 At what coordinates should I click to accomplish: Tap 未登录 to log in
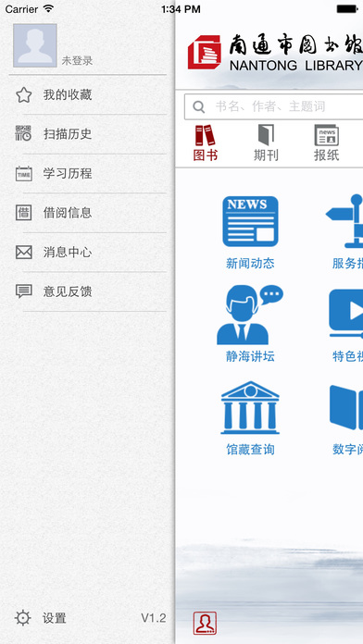click(x=77, y=61)
